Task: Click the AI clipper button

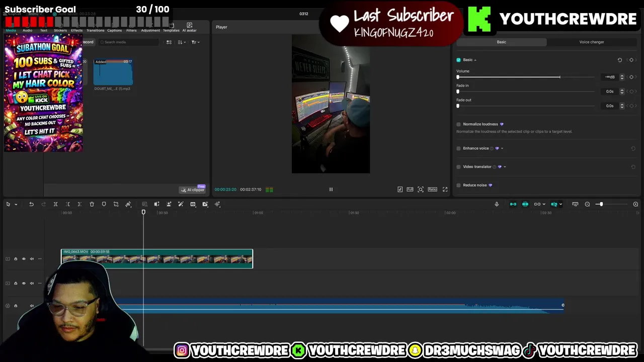Action: point(193,190)
